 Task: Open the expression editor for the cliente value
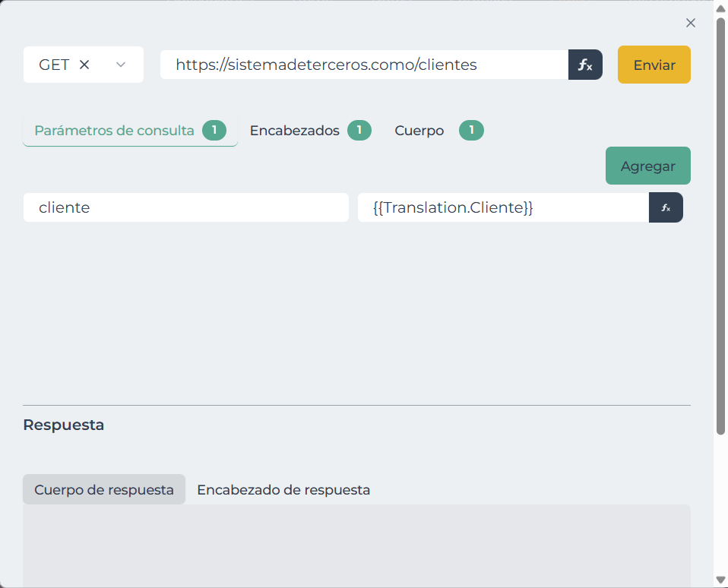pos(666,207)
